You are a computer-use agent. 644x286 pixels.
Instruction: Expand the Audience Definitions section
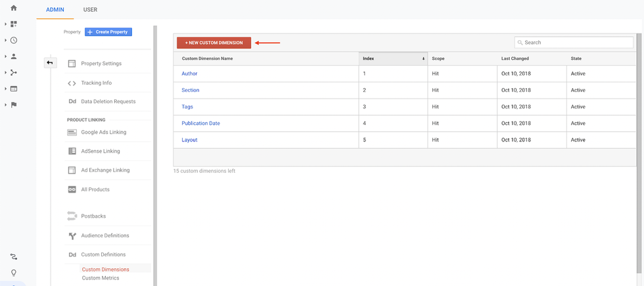point(104,235)
